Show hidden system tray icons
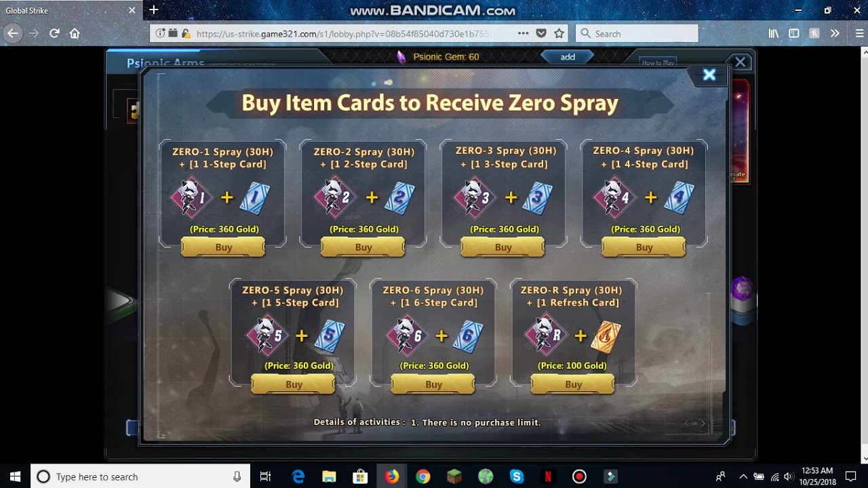The width and height of the screenshot is (868, 488). (743, 476)
